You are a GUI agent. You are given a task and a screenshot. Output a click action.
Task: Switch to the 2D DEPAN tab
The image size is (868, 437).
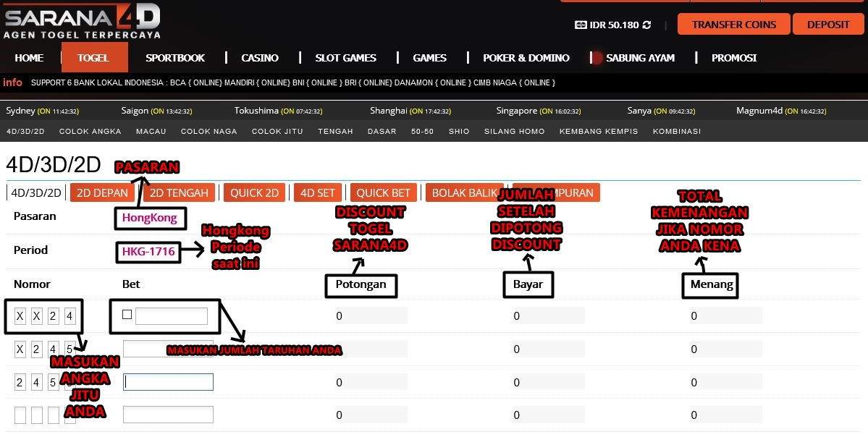pyautogui.click(x=102, y=192)
